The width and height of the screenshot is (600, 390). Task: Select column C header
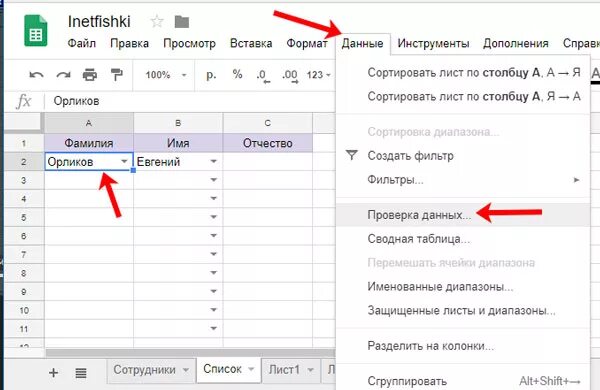point(267,123)
